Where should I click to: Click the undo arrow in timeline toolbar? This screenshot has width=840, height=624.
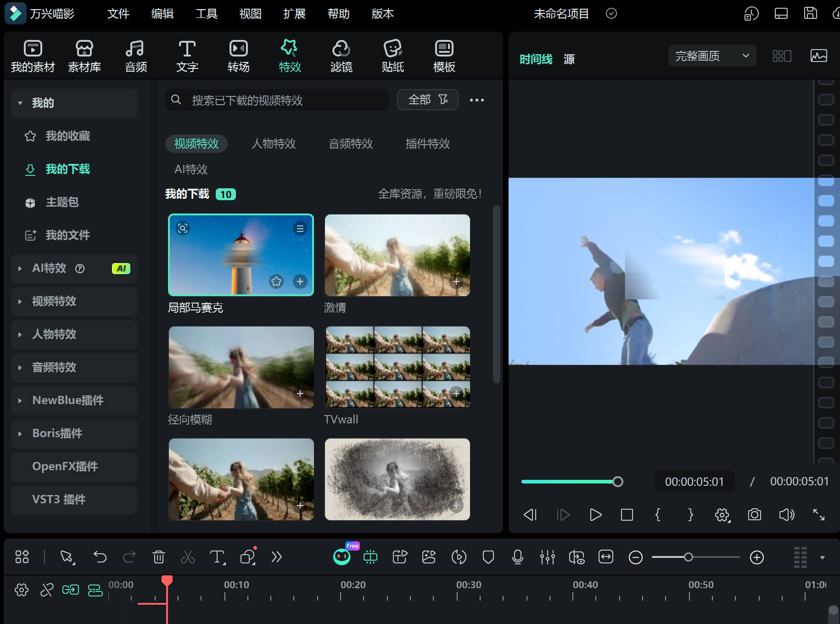pos(100,557)
